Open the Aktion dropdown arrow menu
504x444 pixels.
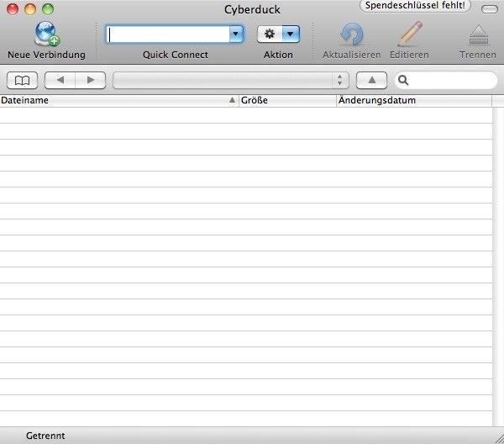point(291,34)
